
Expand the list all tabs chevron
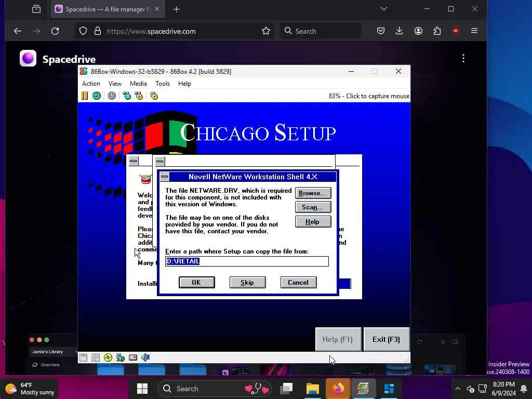click(x=384, y=9)
